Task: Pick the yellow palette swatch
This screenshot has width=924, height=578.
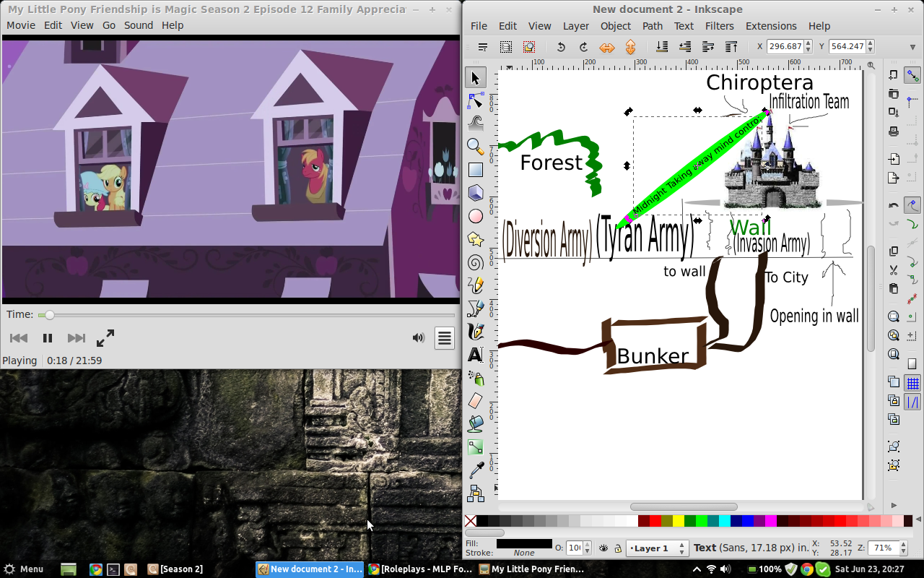Action: tap(678, 521)
